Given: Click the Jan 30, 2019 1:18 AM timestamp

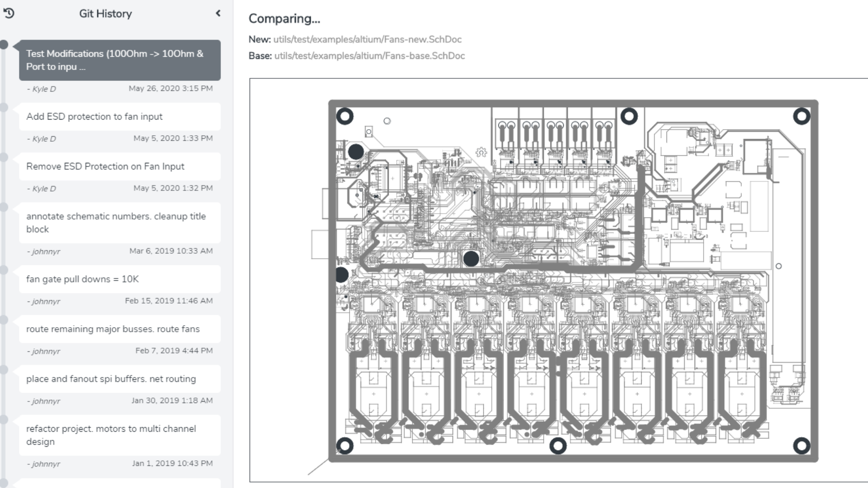Looking at the screenshot, I should tap(172, 401).
